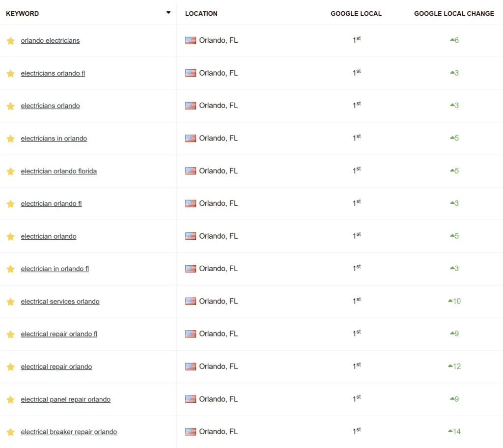Click the US flag next to electrical repair orlando

pos(190,366)
